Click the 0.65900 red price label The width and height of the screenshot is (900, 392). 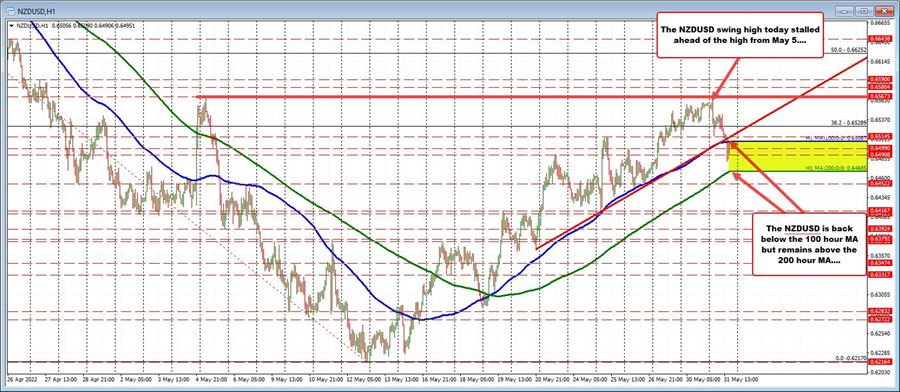coord(880,79)
